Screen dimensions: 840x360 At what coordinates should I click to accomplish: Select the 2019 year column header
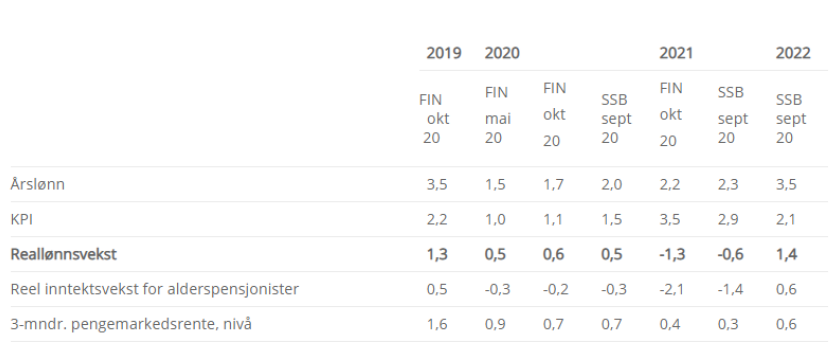(444, 53)
